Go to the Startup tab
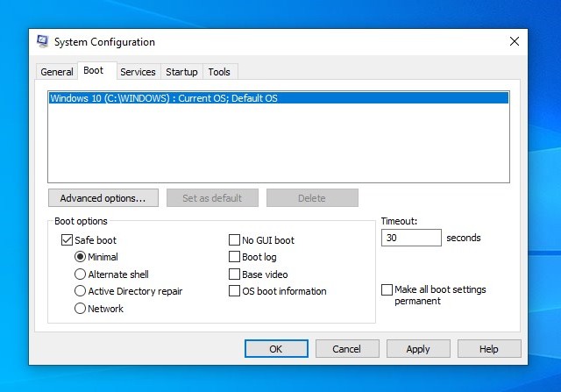Viewport: 561px width, 392px height. pos(181,72)
